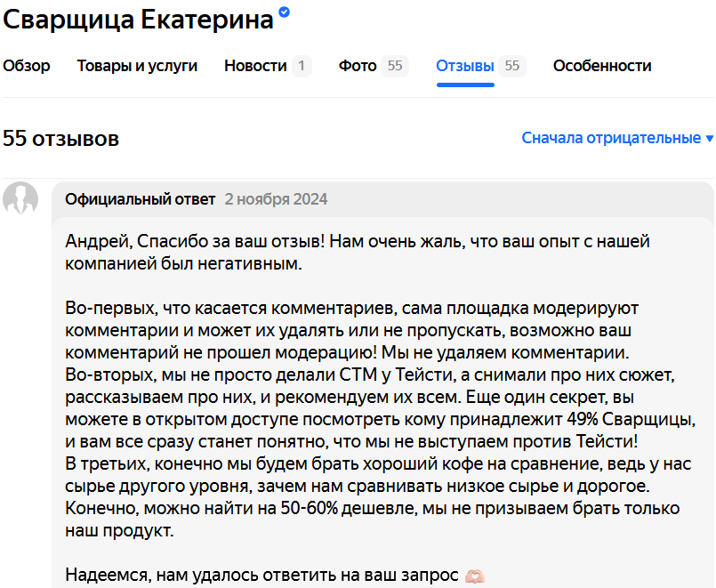Click the line 'Надеемся, нам удалось ответить'

261,576
